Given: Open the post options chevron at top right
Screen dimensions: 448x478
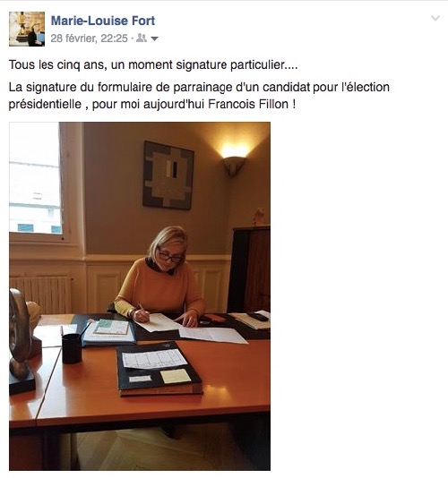Looking at the screenshot, I should (435, 18).
